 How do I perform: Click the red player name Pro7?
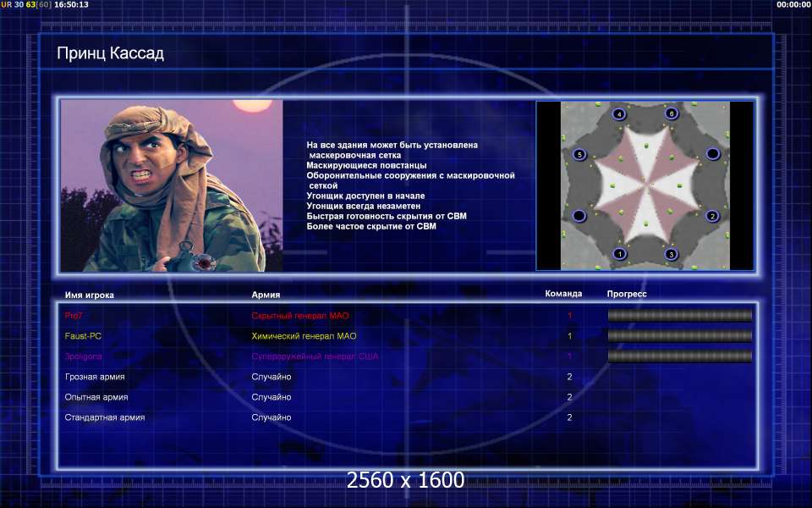coord(74,316)
